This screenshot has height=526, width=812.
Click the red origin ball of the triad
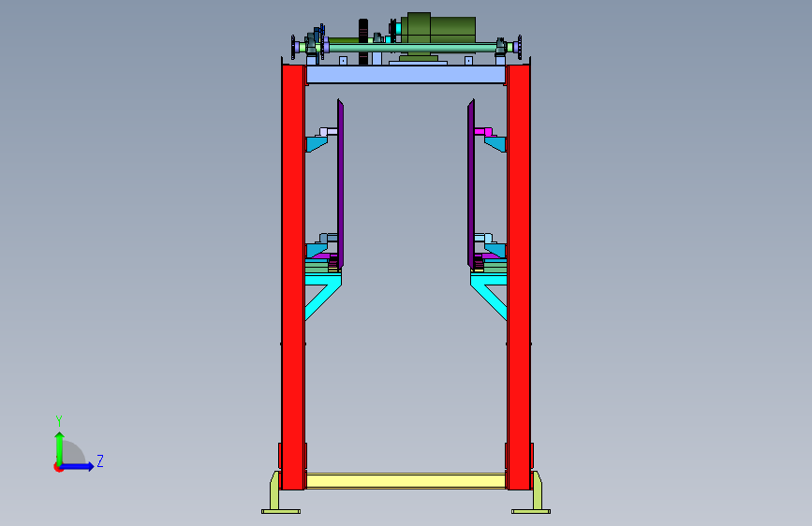[58, 467]
